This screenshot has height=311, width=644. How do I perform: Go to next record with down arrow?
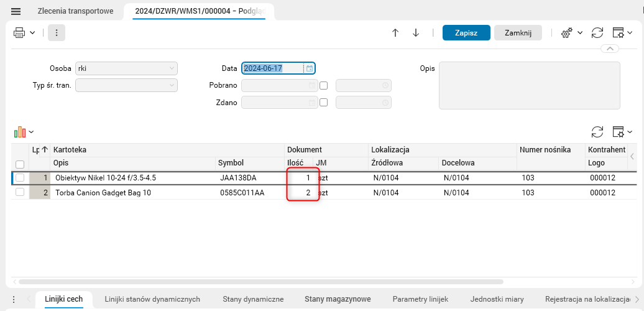(416, 33)
